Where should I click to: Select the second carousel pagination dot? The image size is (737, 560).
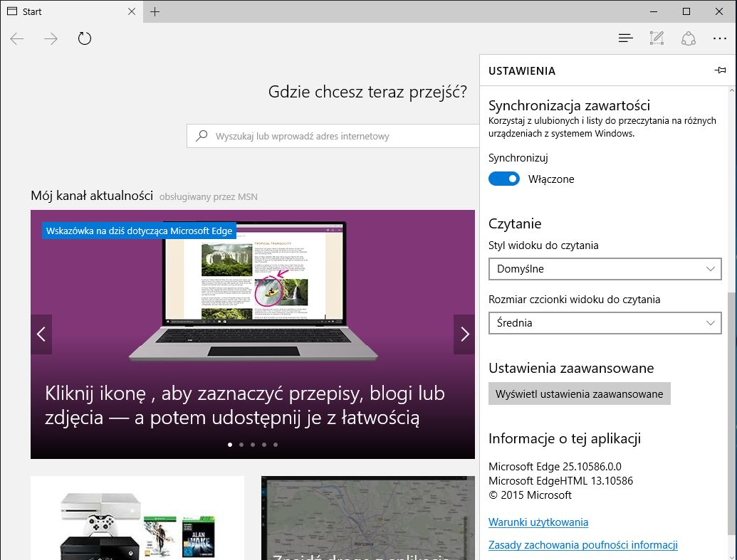[x=241, y=445]
